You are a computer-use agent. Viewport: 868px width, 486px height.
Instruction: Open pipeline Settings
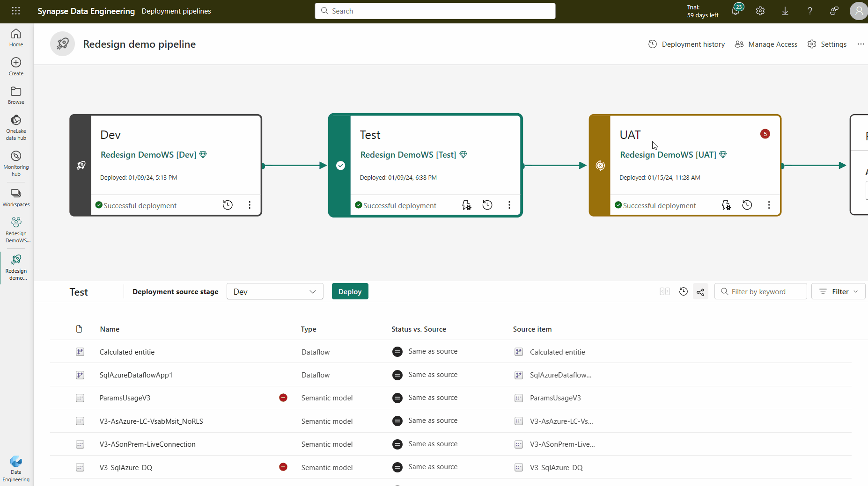[827, 44]
